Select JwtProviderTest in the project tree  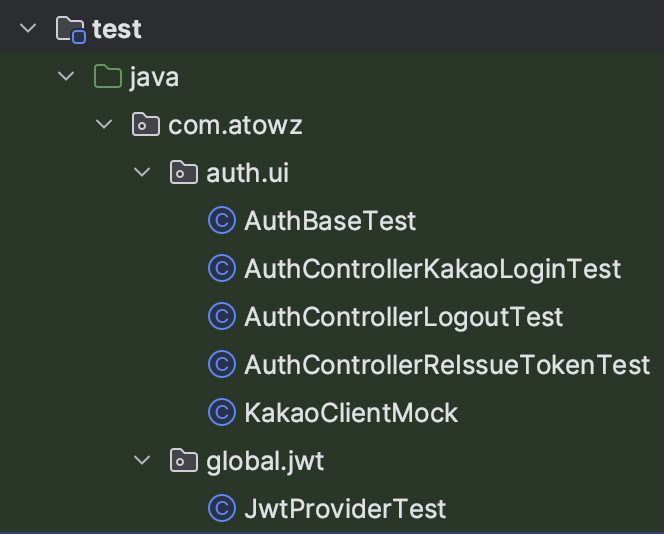(x=345, y=509)
